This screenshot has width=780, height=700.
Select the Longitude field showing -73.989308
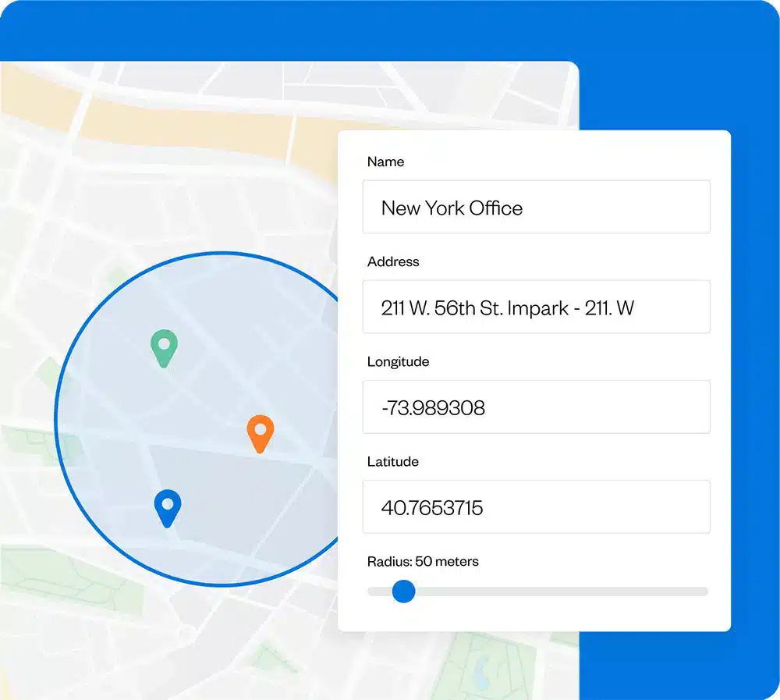point(536,407)
